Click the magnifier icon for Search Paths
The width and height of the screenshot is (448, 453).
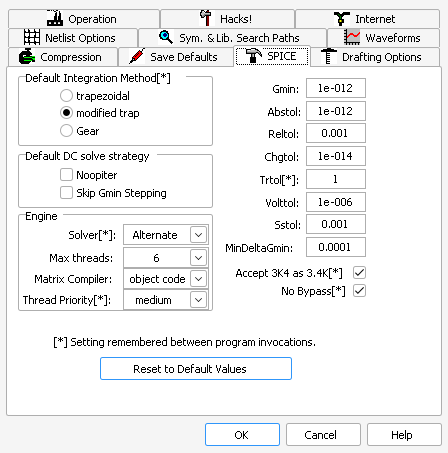click(166, 37)
